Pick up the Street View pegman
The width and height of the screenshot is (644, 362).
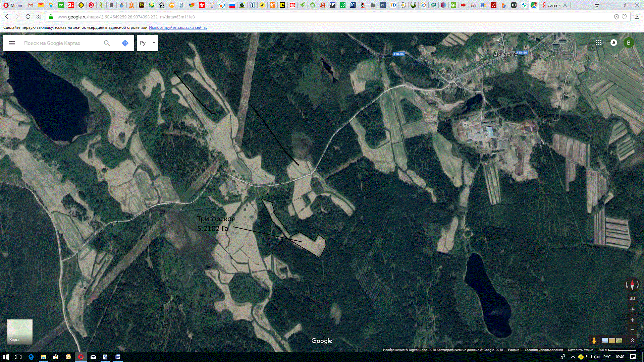pos(594,341)
